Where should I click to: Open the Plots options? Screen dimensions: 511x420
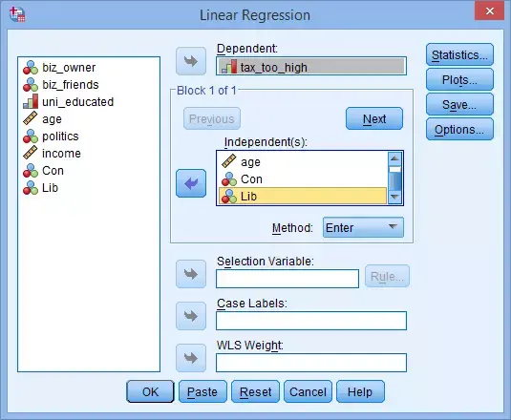459,79
